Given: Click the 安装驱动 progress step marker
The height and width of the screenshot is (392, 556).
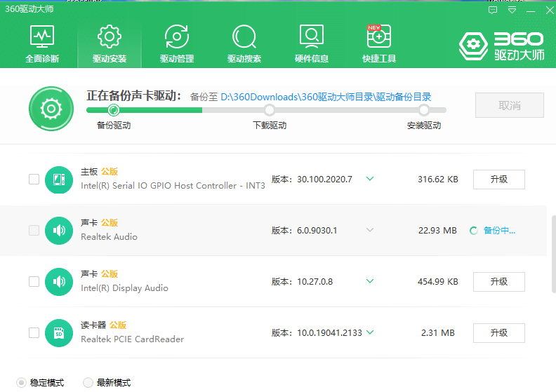Looking at the screenshot, I should pyautogui.click(x=424, y=110).
